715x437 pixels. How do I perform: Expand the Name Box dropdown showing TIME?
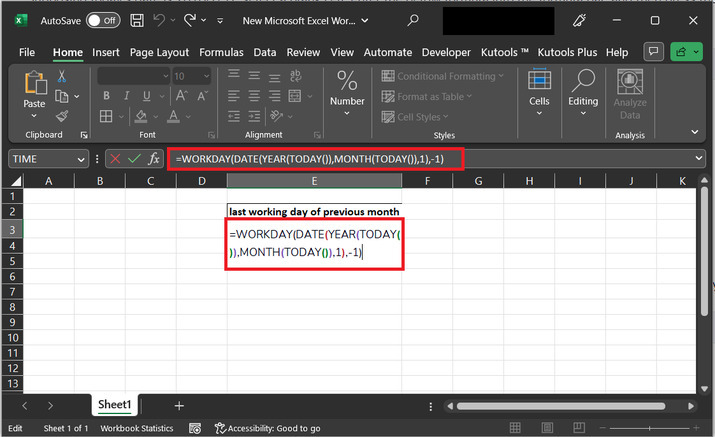(81, 159)
